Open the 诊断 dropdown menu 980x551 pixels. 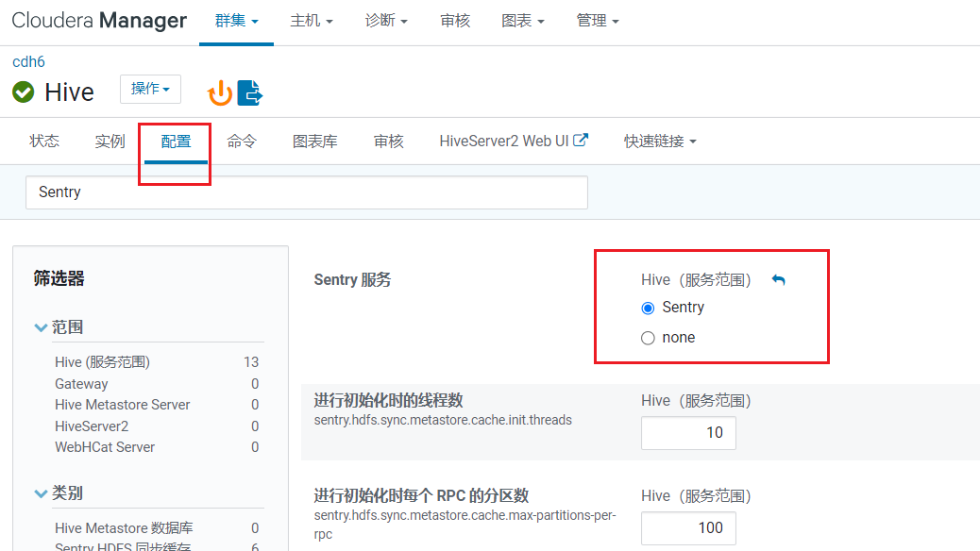386,21
